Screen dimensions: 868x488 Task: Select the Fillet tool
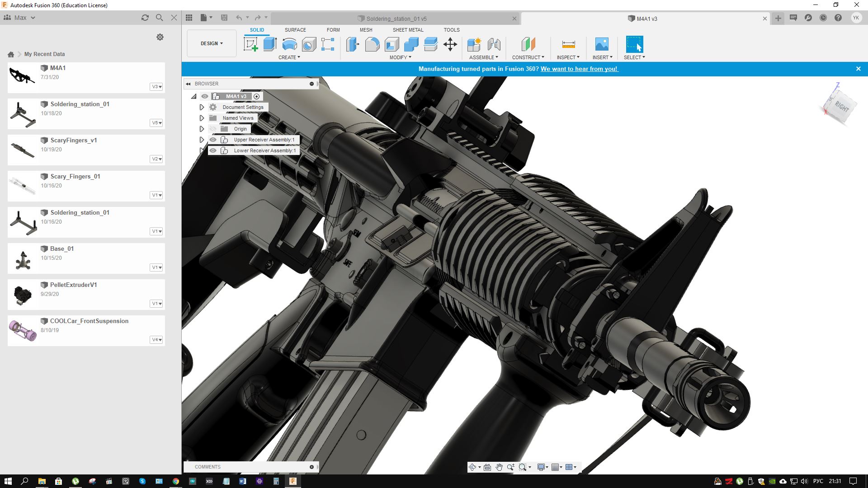pos(372,44)
